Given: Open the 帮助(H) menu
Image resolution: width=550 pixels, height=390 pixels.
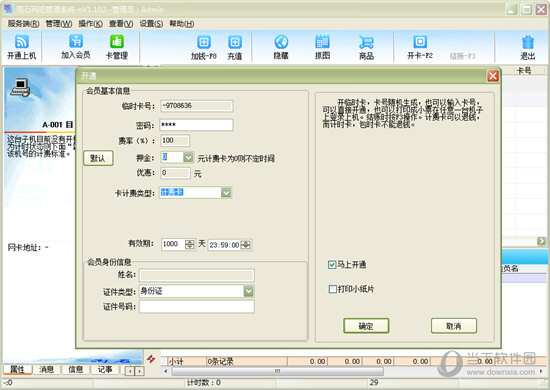Looking at the screenshot, I should click(x=182, y=24).
